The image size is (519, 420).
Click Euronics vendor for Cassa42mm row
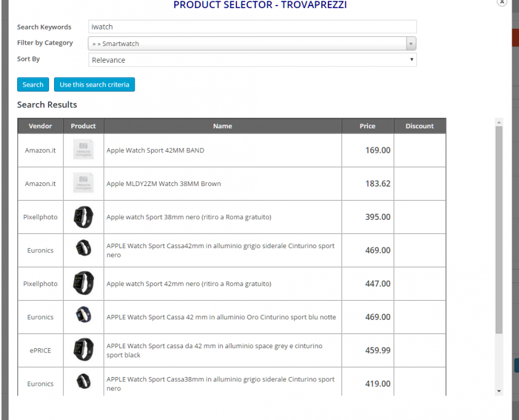[x=41, y=251]
